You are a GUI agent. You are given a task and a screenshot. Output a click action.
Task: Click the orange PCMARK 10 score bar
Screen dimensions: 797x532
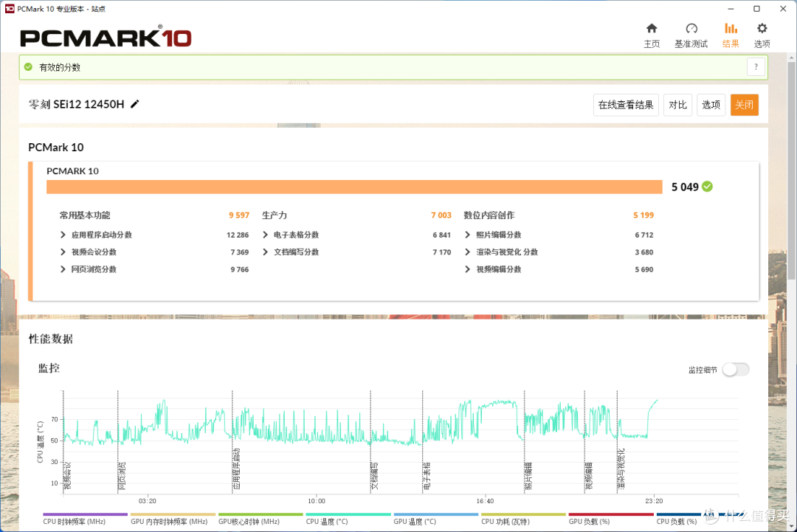click(x=354, y=187)
